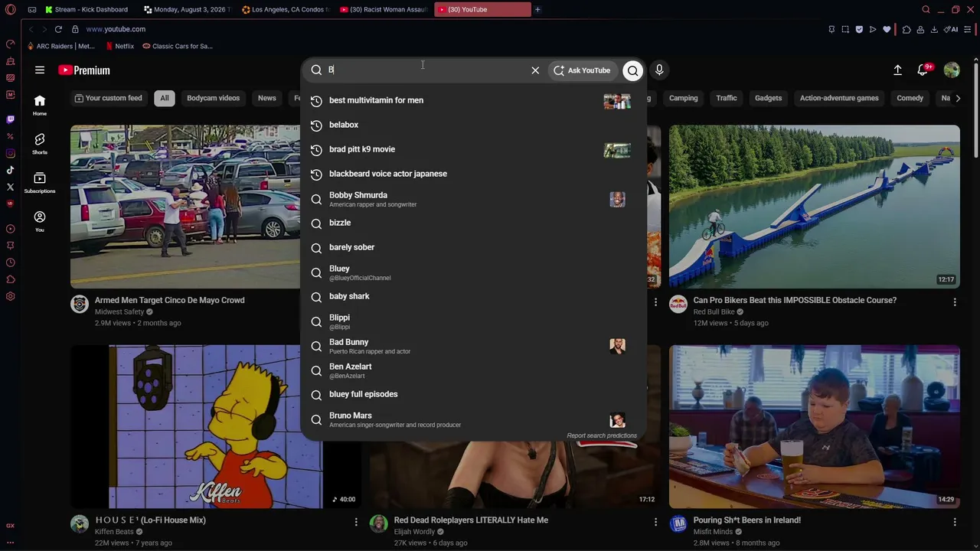Image resolution: width=980 pixels, height=551 pixels.
Task: Open the toolbar extensions cube icon
Action: pos(906,29)
